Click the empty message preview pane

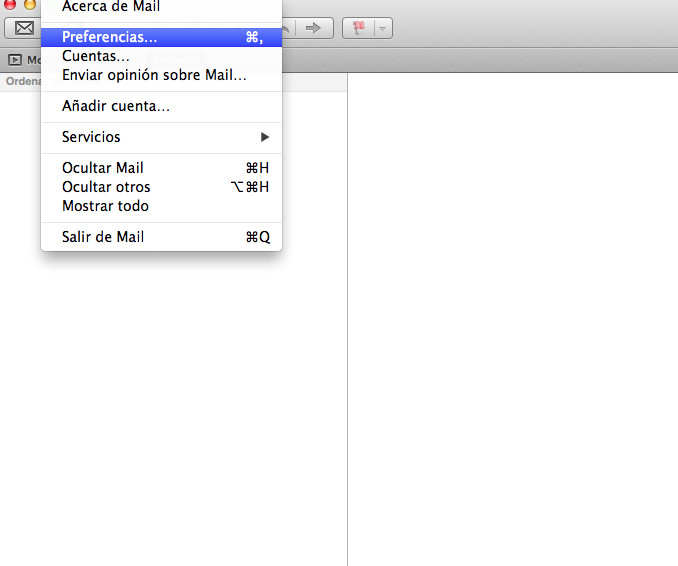click(512, 320)
